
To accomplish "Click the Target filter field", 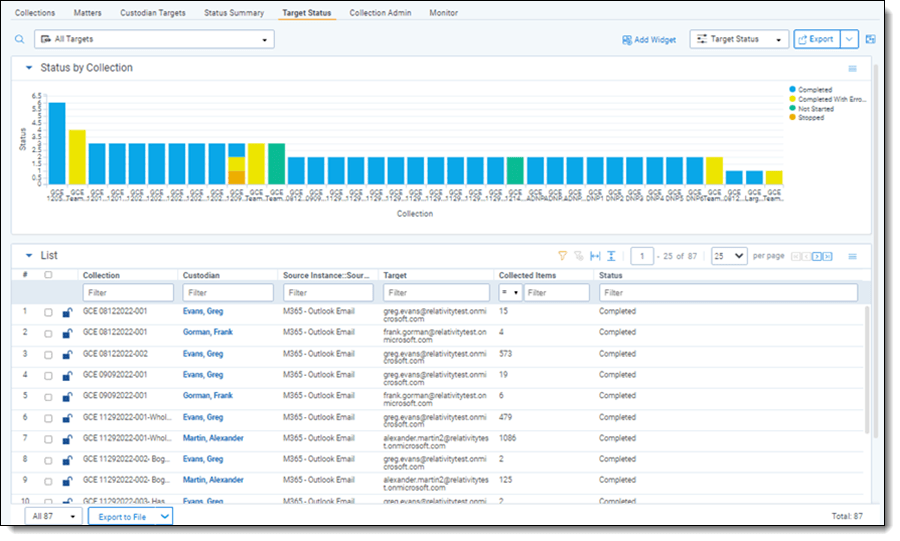I will [436, 293].
